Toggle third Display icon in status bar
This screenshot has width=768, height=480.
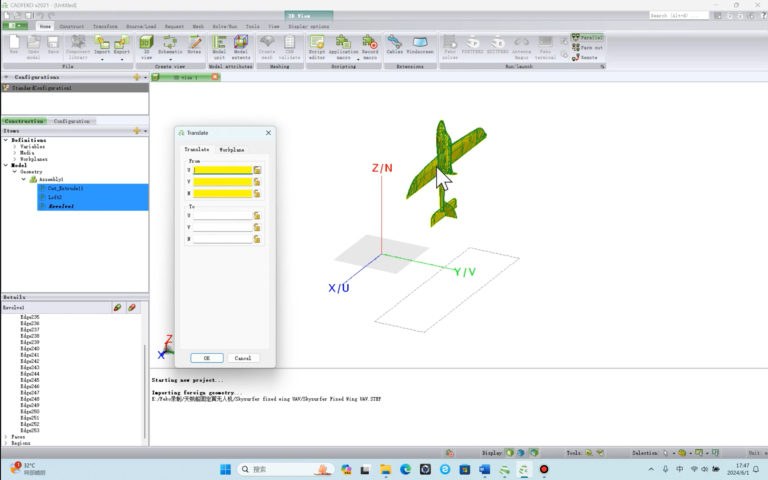click(534, 453)
